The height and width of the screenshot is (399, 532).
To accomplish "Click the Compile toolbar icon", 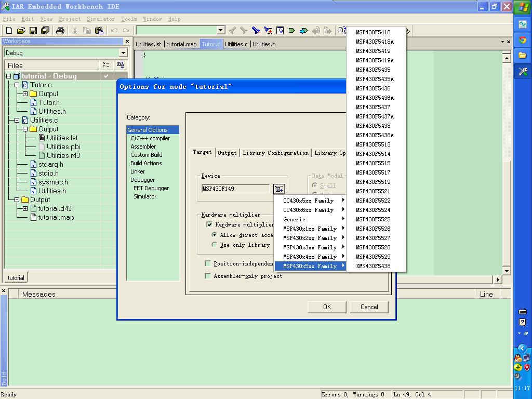I will (342, 31).
